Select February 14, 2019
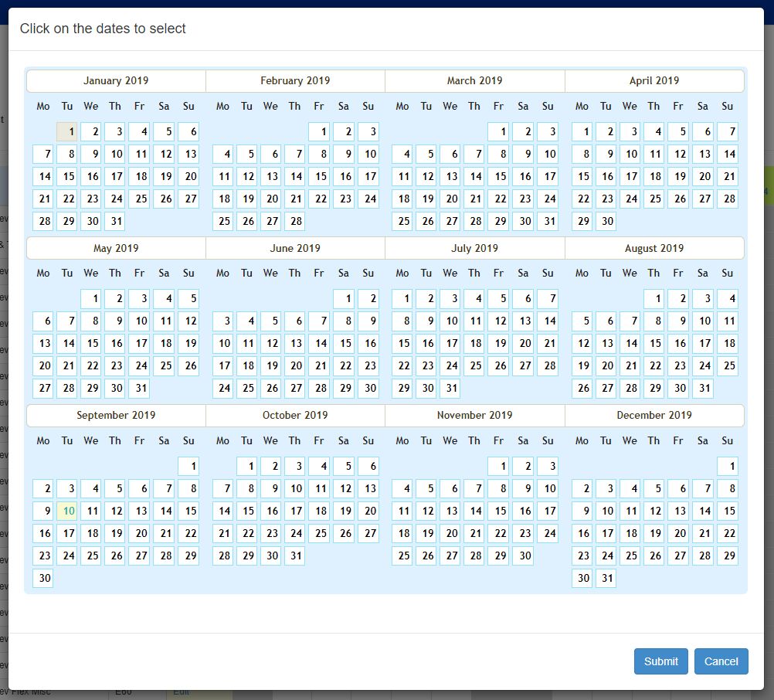The height and width of the screenshot is (700, 774). point(295,176)
